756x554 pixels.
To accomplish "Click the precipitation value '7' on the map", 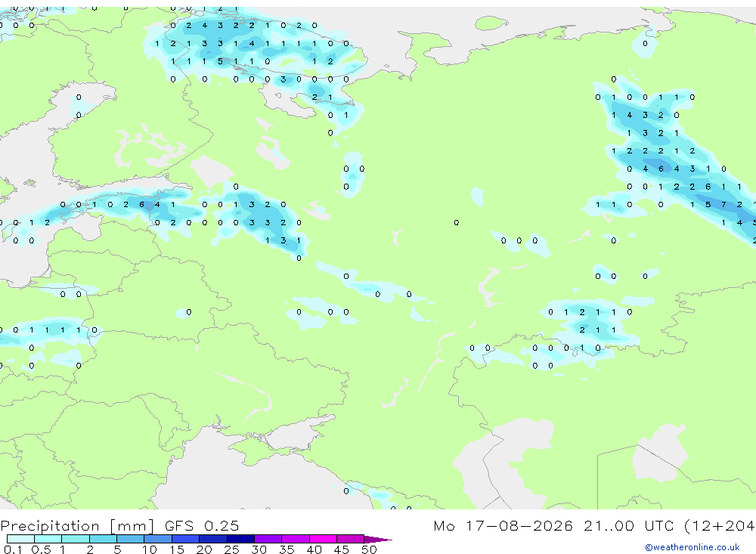I will click(723, 204).
